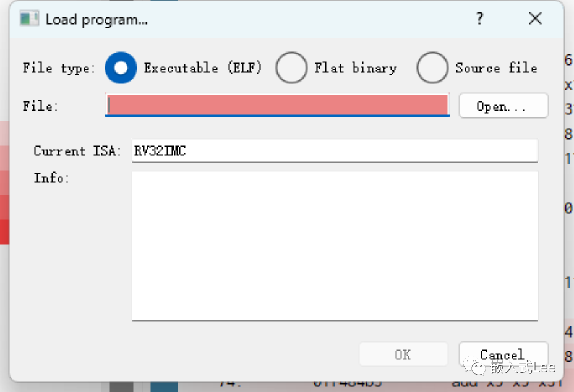Choose the Flat binary radio option
Image resolution: width=574 pixels, height=392 pixels.
[291, 68]
